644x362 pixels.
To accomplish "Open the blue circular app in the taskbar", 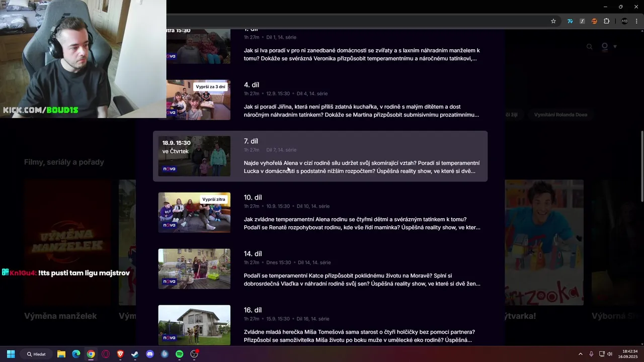I will point(165,354).
